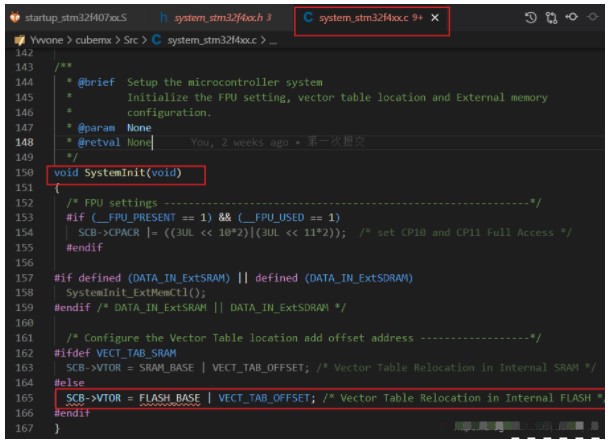
Task: Click __FPU_PRESENT macro on line 153
Action: click(136, 217)
